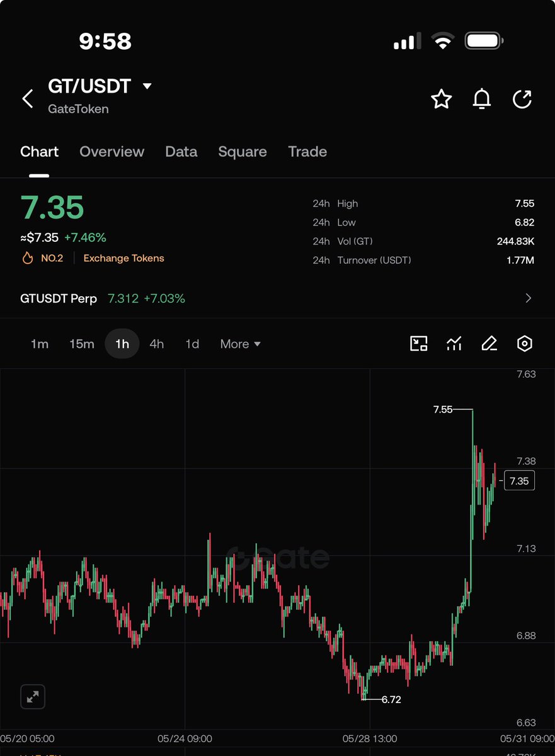This screenshot has width=555, height=756.
Task: Switch to the Overview tab
Action: point(112,152)
